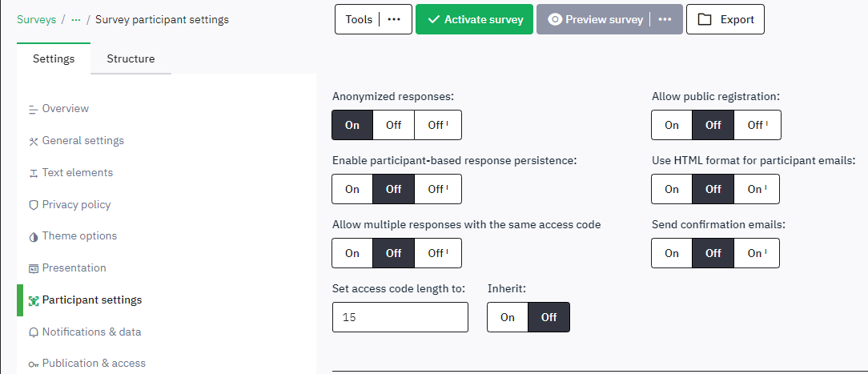
Task: Switch to the Structure tab
Action: [131, 58]
